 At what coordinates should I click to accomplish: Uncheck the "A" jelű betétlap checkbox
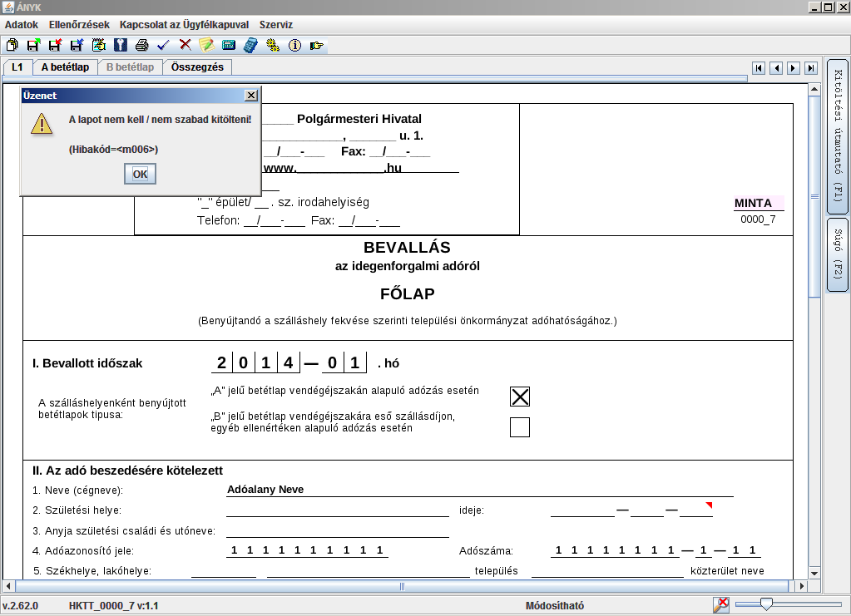tap(520, 397)
